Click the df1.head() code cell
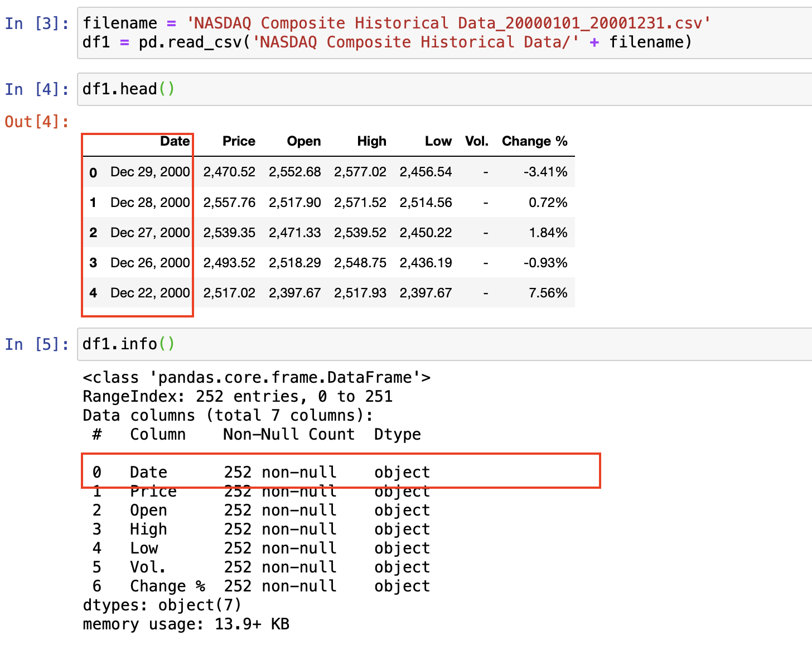Image resolution: width=812 pixels, height=645 pixels. 444,89
